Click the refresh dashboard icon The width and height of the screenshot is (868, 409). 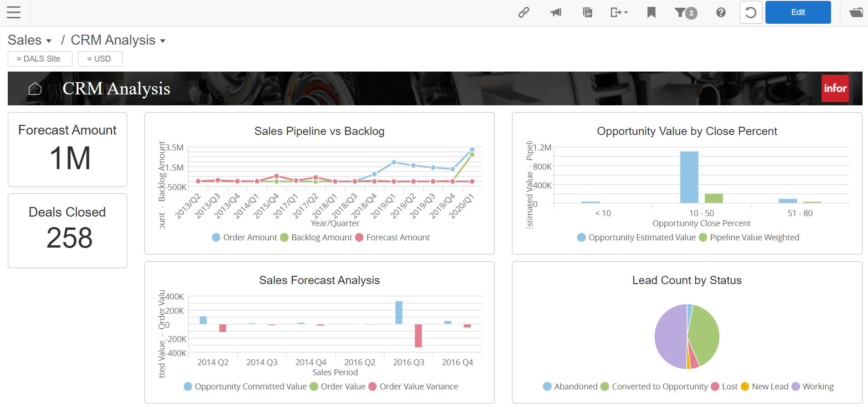point(751,12)
